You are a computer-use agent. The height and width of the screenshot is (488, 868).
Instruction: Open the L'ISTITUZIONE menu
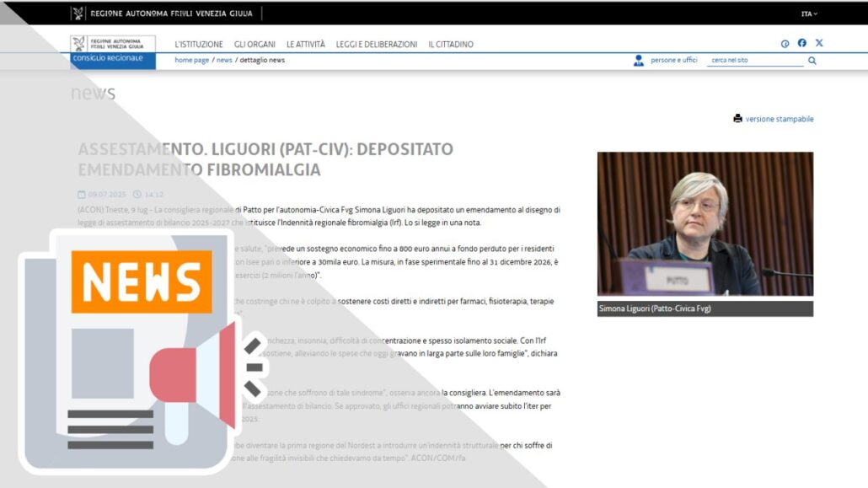[x=199, y=44]
